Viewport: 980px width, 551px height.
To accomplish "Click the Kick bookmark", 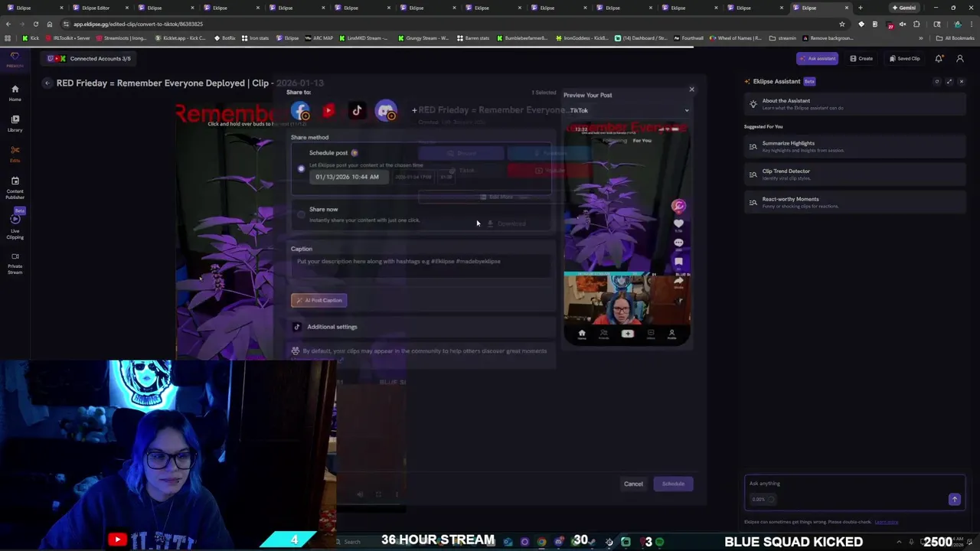I will click(31, 37).
